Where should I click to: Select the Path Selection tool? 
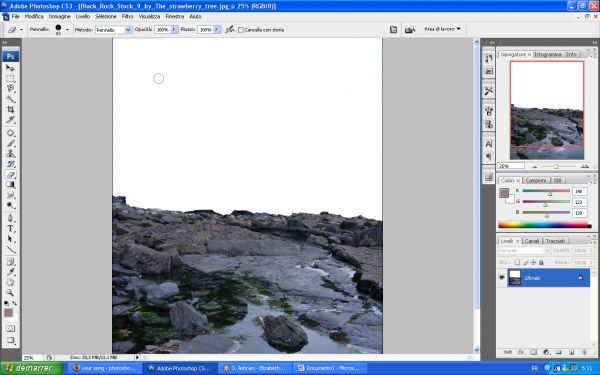pyautogui.click(x=10, y=239)
